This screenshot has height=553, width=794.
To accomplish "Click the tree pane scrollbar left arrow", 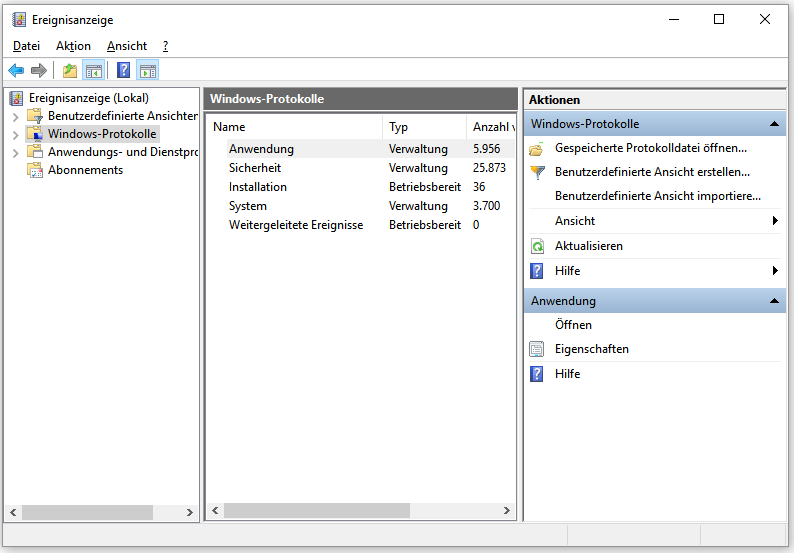I will point(14,512).
